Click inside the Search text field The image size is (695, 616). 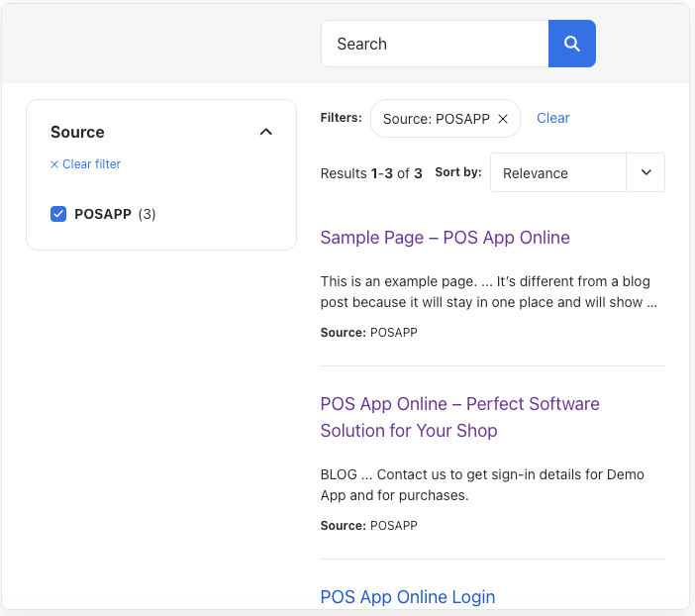[x=435, y=44]
